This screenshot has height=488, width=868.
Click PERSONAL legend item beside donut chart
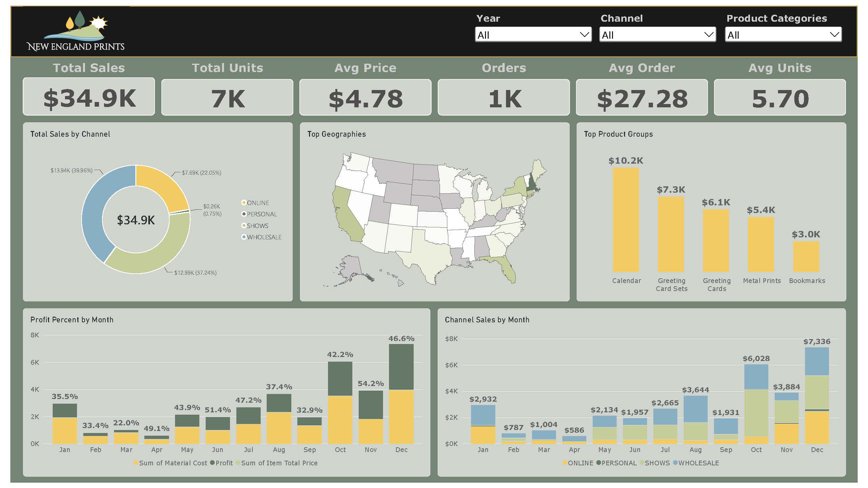point(259,214)
